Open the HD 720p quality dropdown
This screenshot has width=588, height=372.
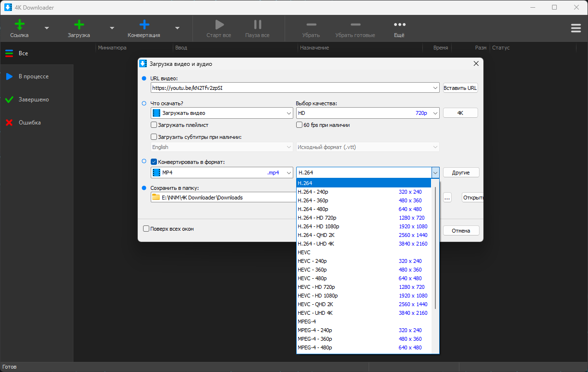click(x=368, y=113)
